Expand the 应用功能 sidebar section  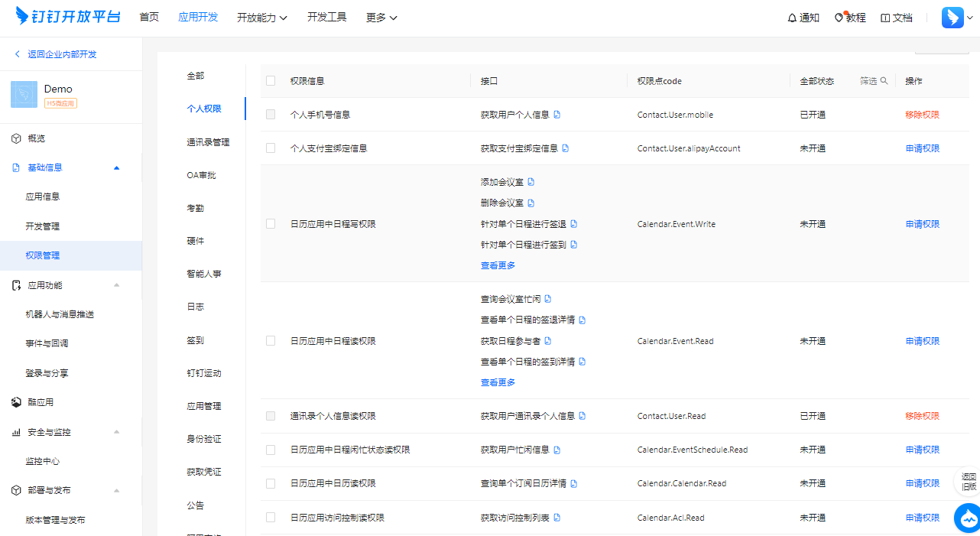(x=116, y=284)
